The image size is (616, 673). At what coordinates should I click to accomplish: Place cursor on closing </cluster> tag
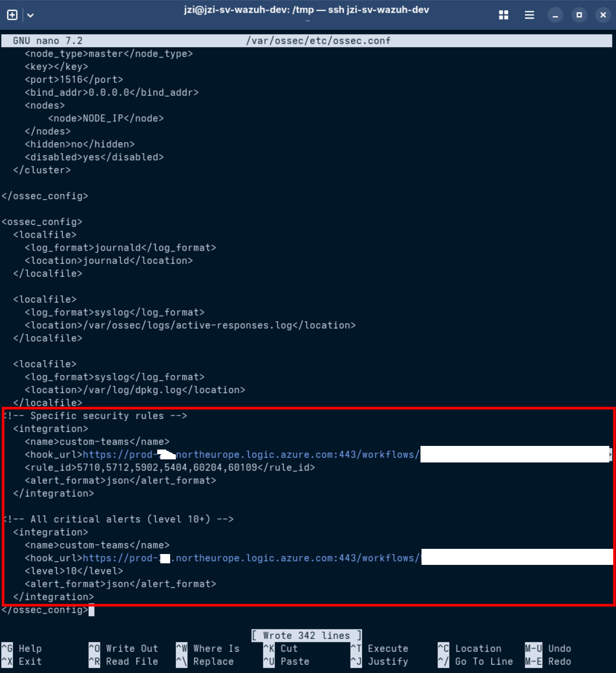pos(42,170)
